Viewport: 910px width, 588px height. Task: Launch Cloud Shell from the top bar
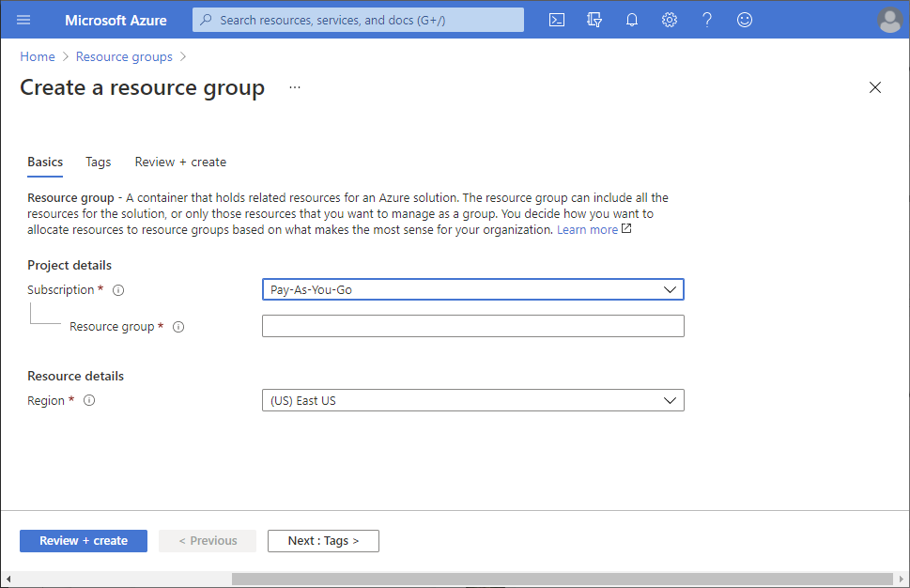click(557, 20)
